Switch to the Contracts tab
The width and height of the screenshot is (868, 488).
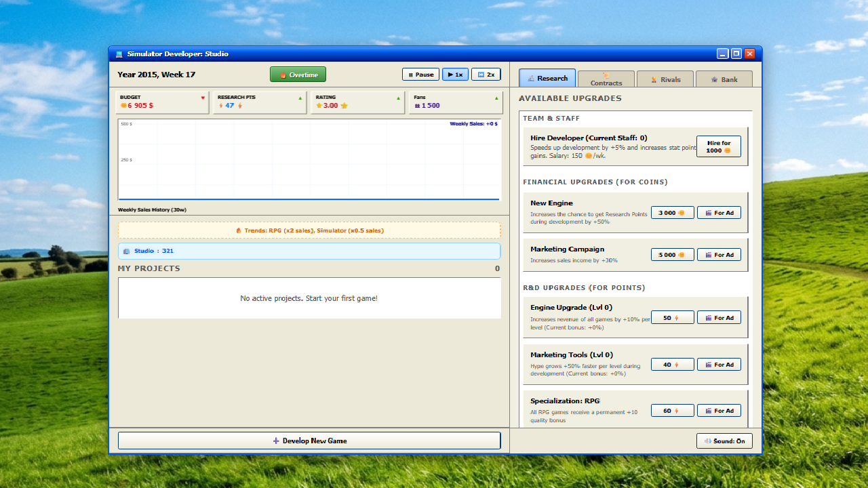coord(606,79)
